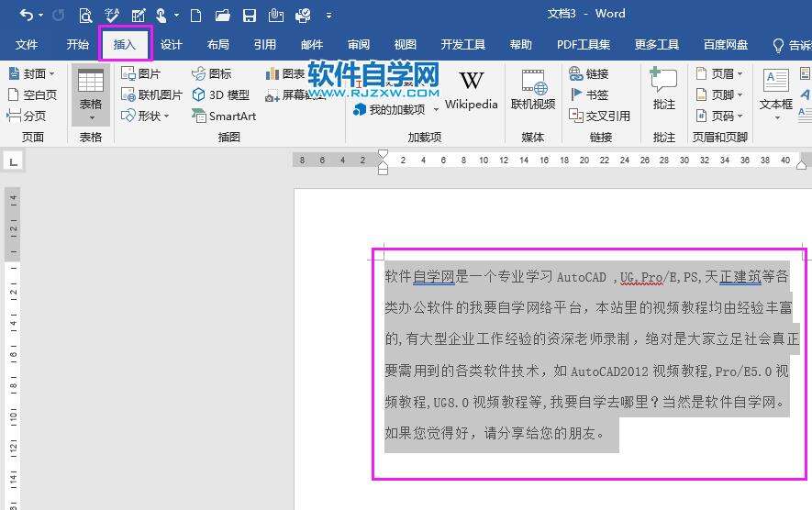Insert a 分页 (Page Break)
This screenshot has height=510, width=812.
(x=27, y=116)
